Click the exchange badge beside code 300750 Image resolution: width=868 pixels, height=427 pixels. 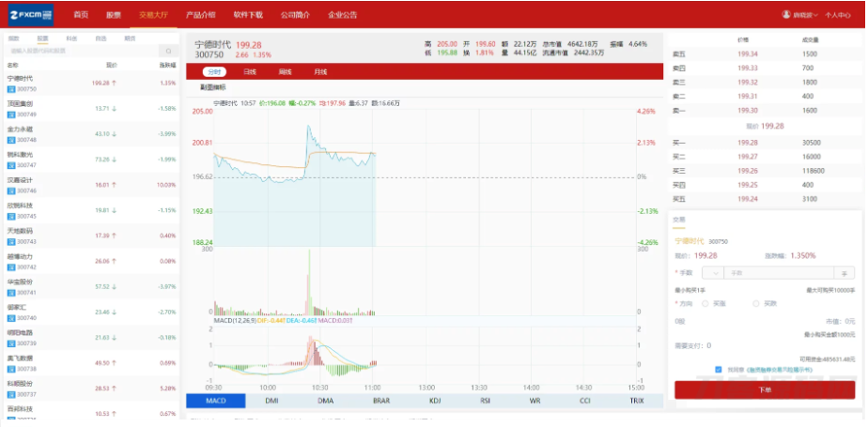11,89
